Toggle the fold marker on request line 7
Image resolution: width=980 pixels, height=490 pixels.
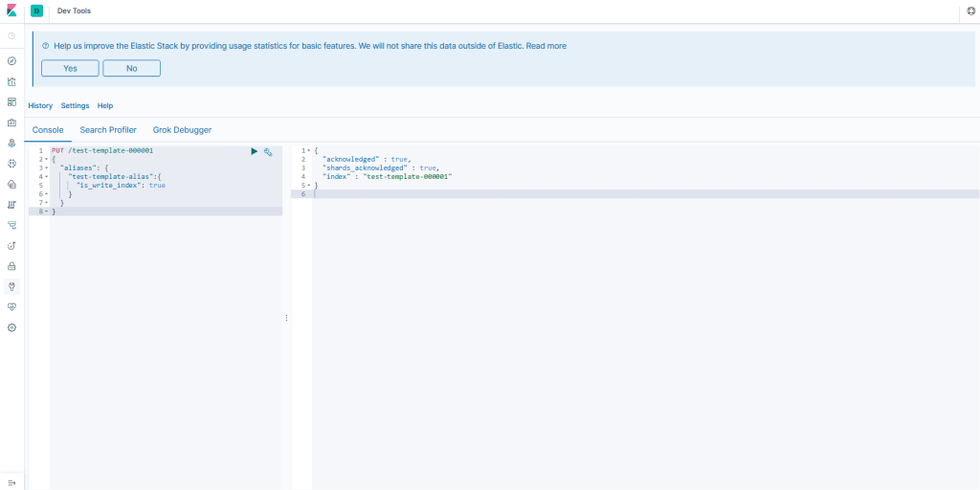coord(47,203)
